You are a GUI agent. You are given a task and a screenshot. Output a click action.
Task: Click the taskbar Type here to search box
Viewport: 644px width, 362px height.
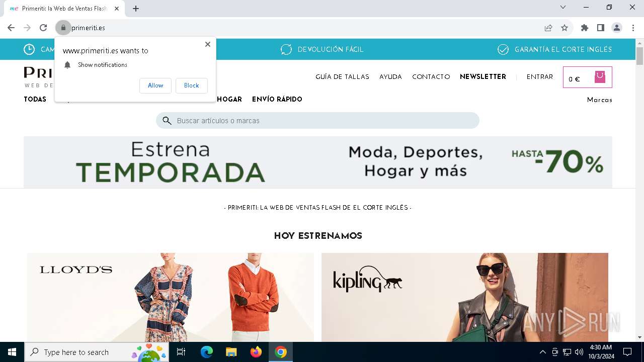pos(96,352)
